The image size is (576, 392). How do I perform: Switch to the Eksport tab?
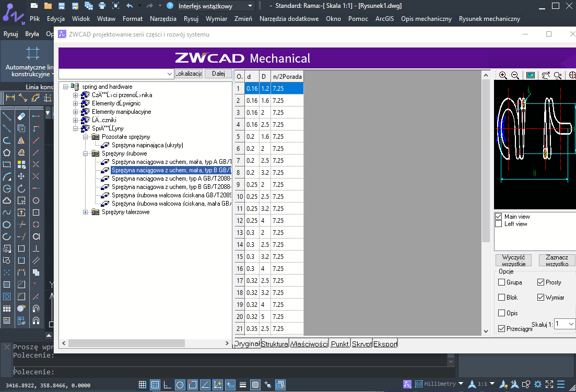coord(385,344)
